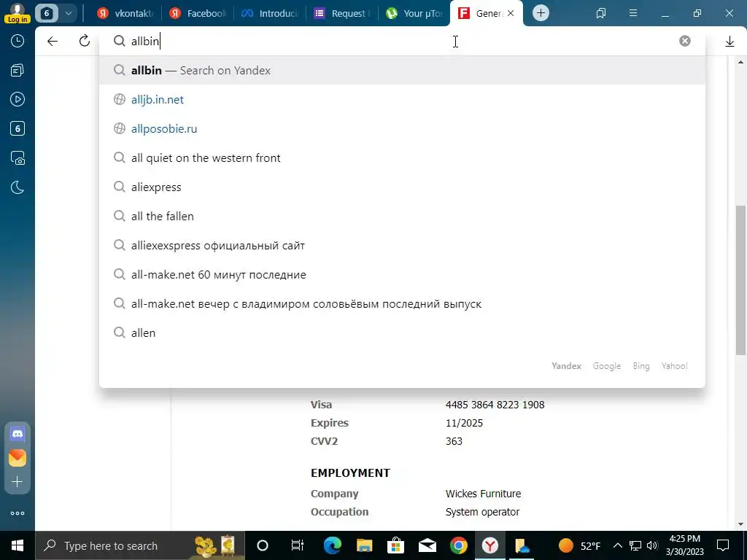Switch to Yandex Browser on taskbar

[x=489, y=545]
